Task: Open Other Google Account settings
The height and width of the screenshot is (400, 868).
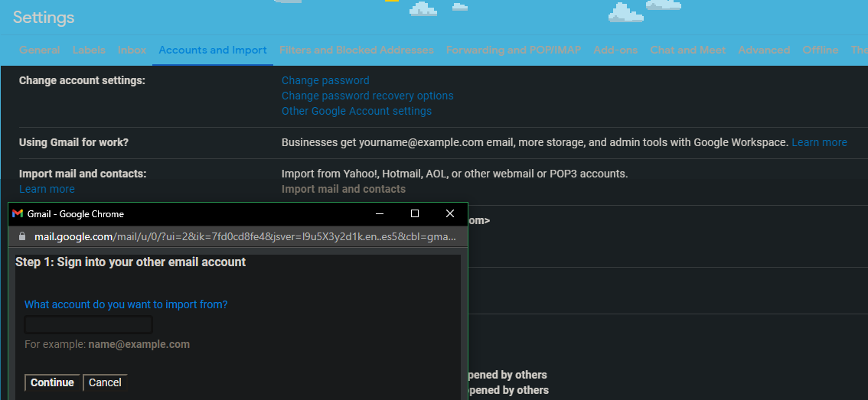Action: (357, 111)
